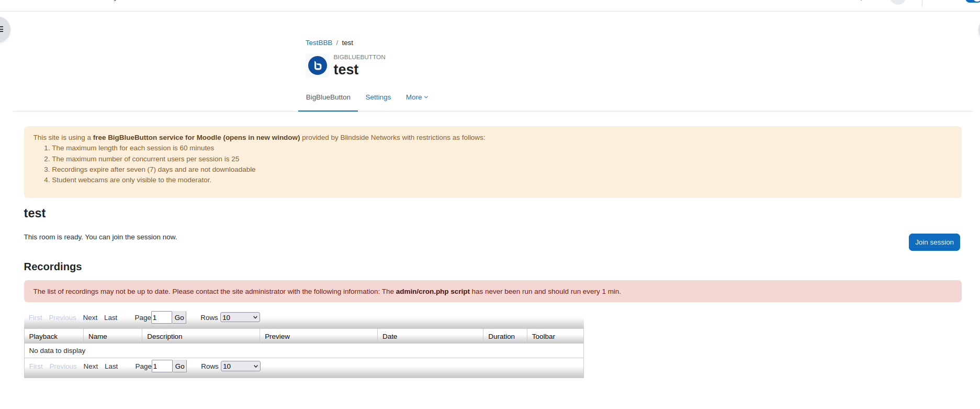Click First in the bottom pagination bar
Viewport: 980px width, 409px height.
pyautogui.click(x=36, y=367)
